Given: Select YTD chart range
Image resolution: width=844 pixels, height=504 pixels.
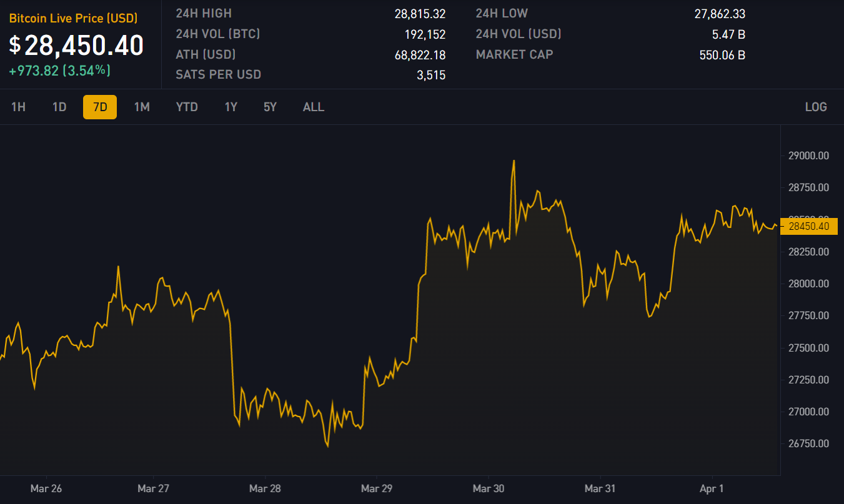Looking at the screenshot, I should [187, 107].
